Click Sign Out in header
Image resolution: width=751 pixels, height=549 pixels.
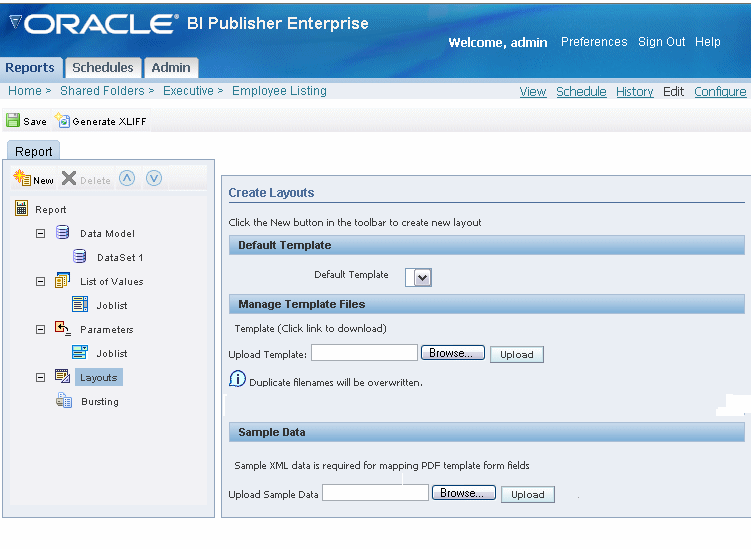click(661, 42)
